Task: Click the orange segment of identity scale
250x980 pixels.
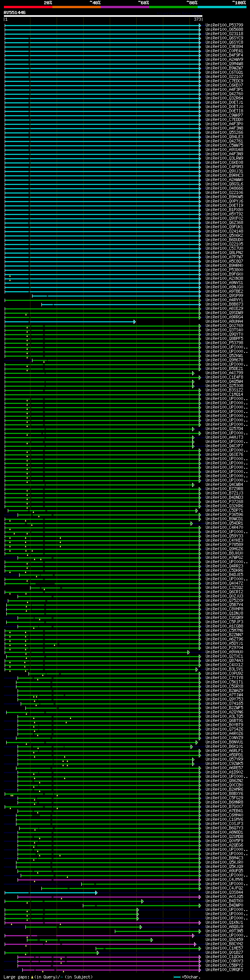Action: 77,7
